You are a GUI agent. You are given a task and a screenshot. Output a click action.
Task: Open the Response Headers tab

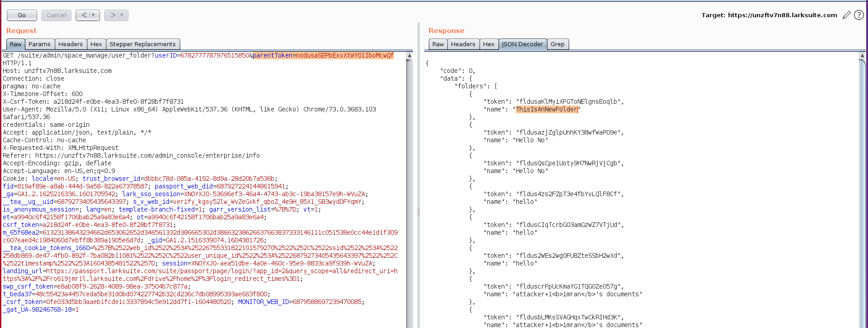pos(463,44)
